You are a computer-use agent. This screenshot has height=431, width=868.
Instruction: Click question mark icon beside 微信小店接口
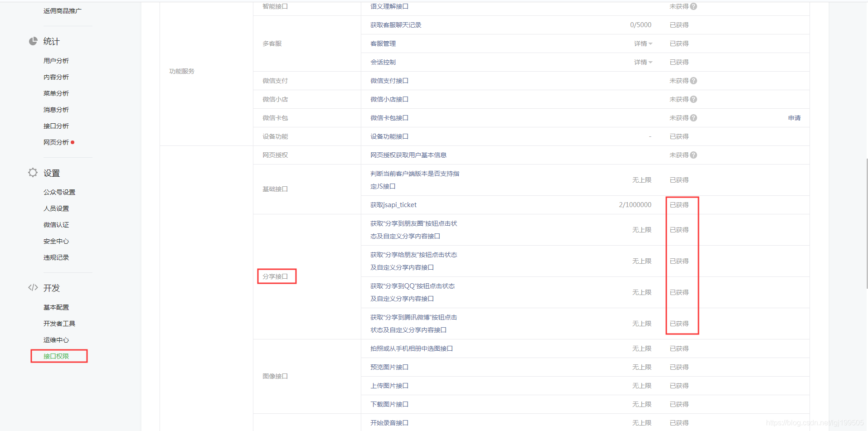[x=694, y=99]
